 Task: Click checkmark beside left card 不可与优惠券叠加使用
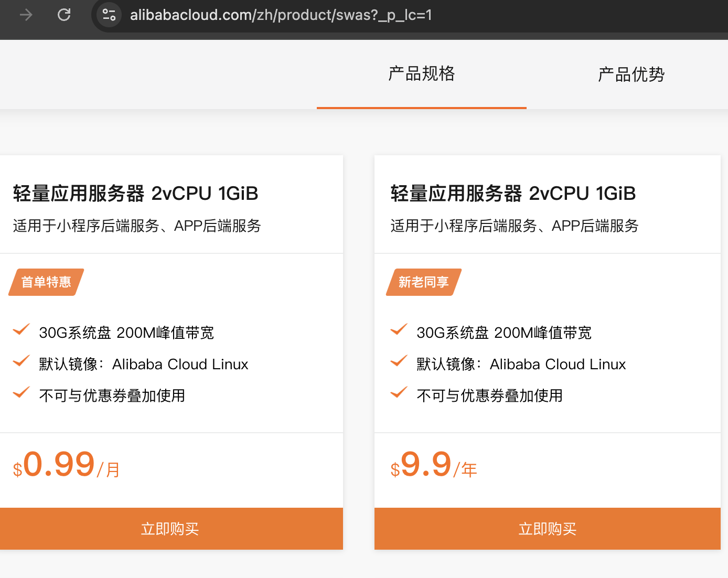pyautogui.click(x=22, y=392)
